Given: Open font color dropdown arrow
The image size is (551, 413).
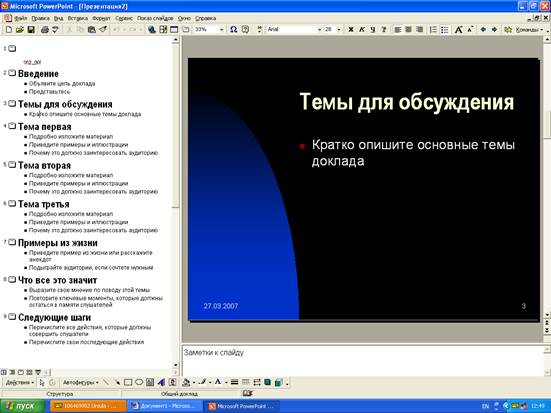Looking at the screenshot, I should coord(226,382).
